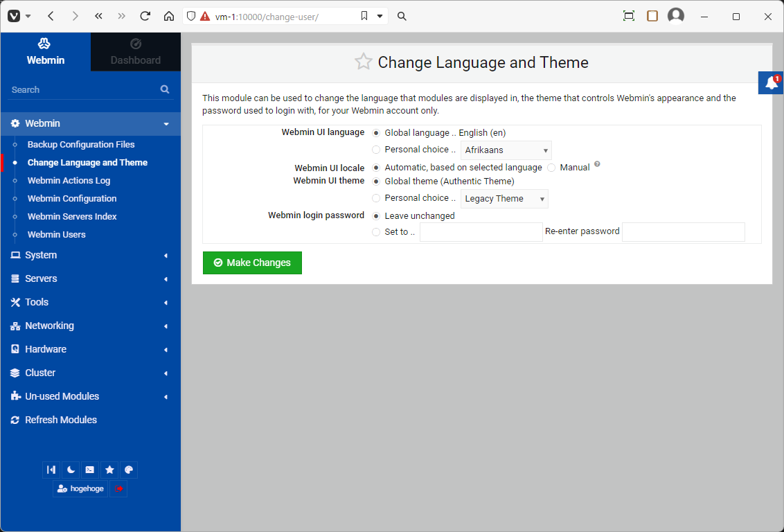Open the shield content blocker icon
This screenshot has height=532, width=784.
(190, 16)
